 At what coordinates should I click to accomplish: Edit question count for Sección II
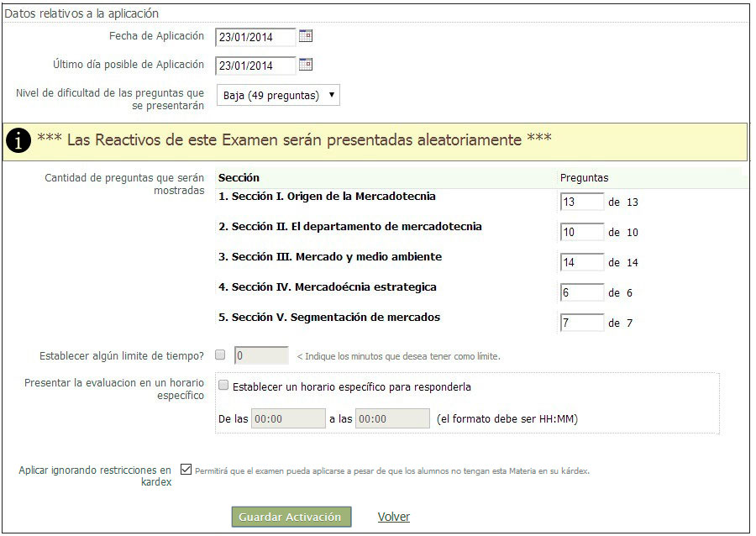581,232
